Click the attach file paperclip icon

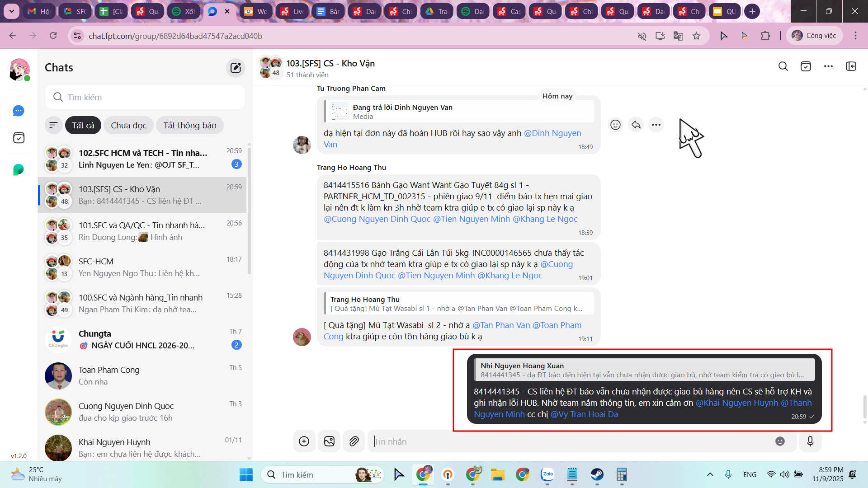point(354,441)
